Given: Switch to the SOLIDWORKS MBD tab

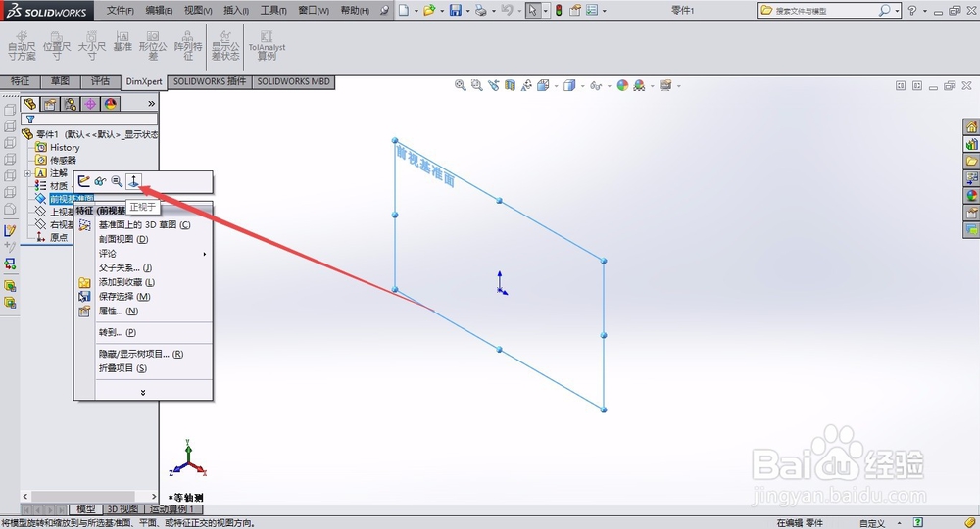Looking at the screenshot, I should point(293,81).
